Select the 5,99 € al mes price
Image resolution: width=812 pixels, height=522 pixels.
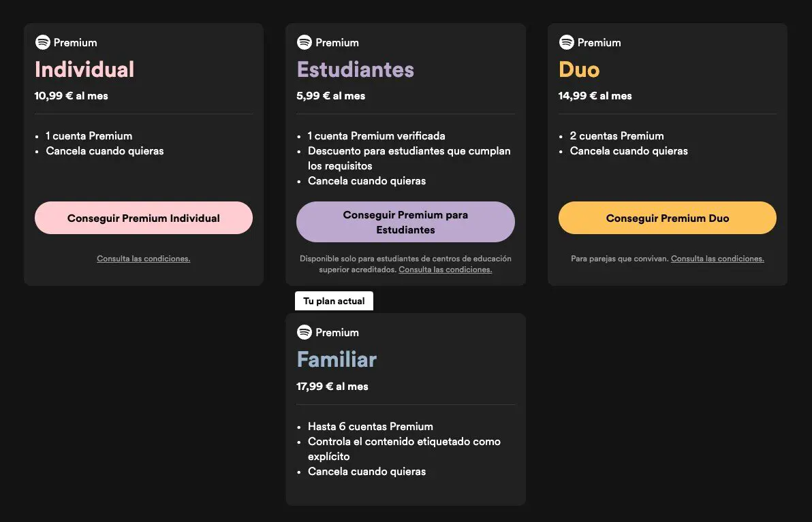tap(331, 96)
